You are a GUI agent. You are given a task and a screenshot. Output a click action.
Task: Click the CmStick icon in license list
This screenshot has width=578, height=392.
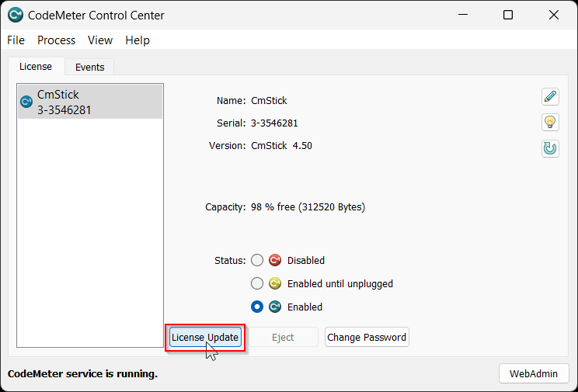pos(26,102)
